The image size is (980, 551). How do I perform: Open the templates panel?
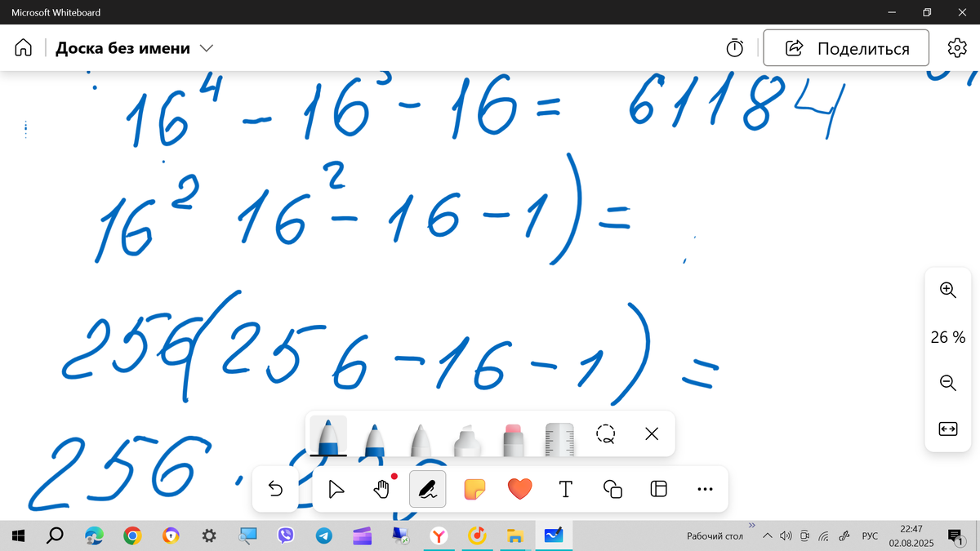click(x=658, y=489)
